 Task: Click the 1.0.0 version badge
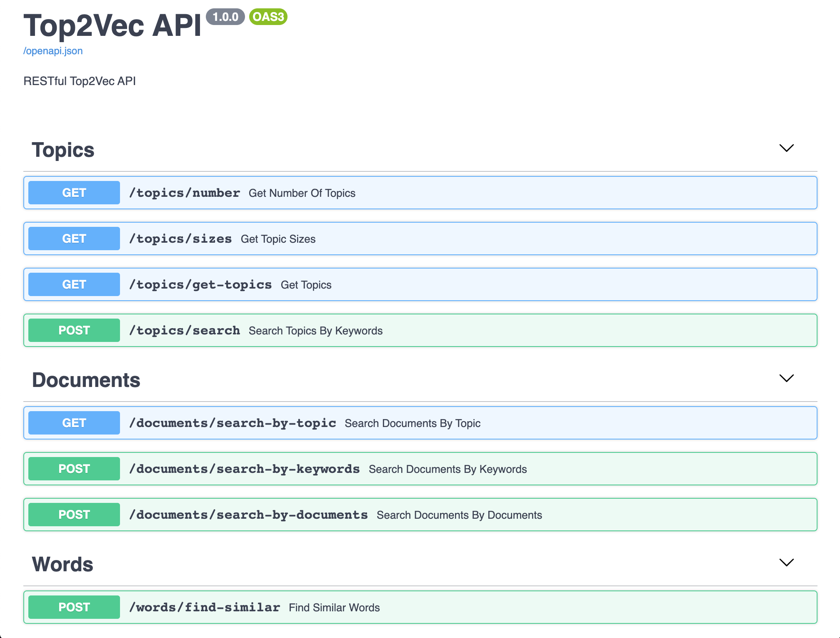(x=225, y=17)
